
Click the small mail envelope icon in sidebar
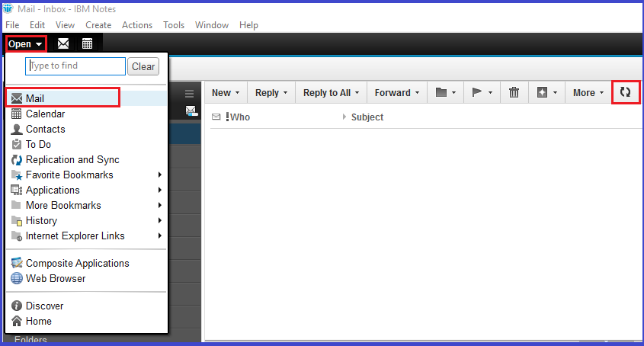click(x=191, y=111)
